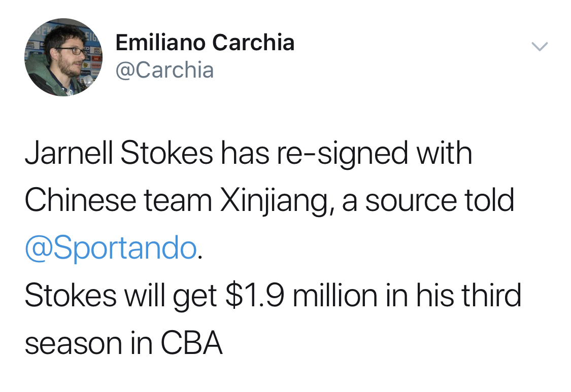The width and height of the screenshot is (571, 392).
Task: Click the word has in the first line
Action: (245, 153)
